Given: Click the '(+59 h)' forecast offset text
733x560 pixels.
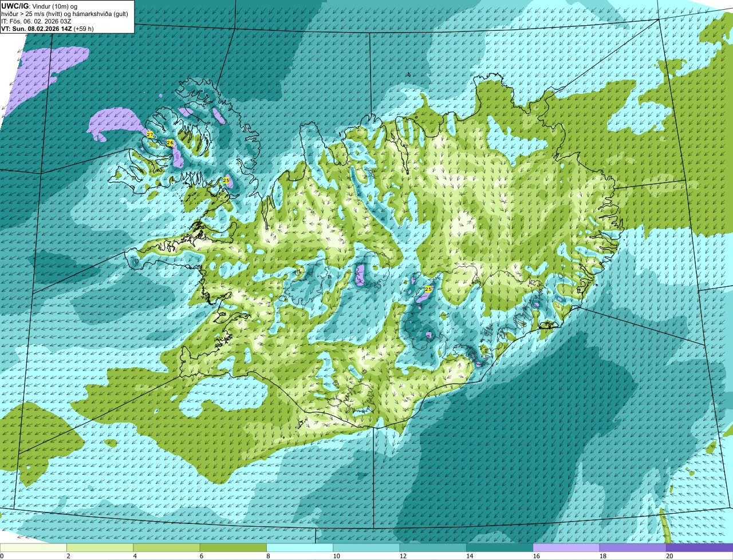Looking at the screenshot, I should (x=83, y=29).
